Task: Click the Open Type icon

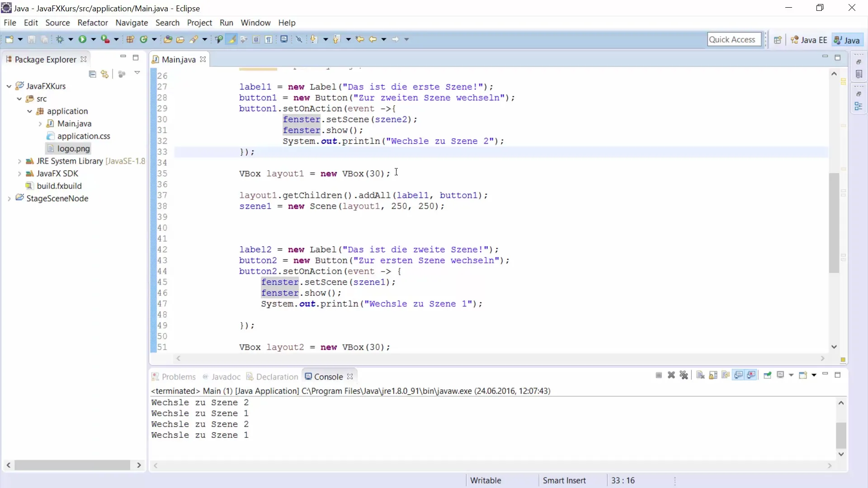Action: 168,40
